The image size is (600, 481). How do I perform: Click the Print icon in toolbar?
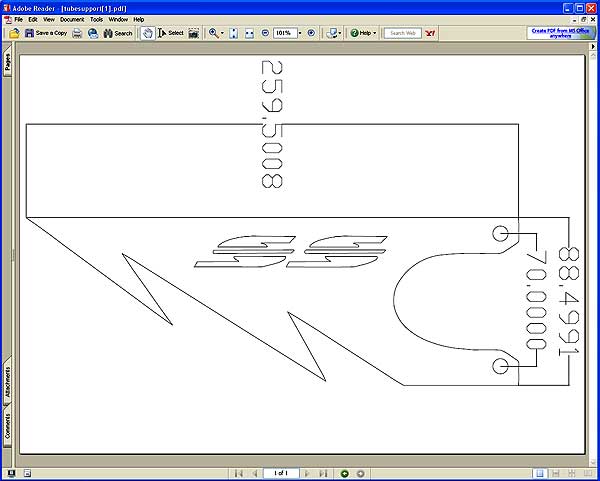coord(77,33)
